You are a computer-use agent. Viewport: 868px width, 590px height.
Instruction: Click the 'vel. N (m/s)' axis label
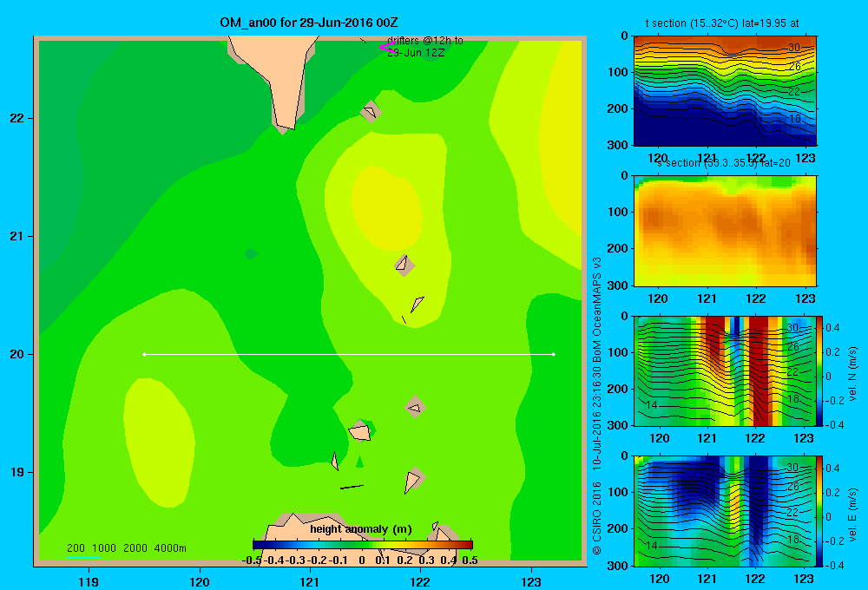tap(852, 374)
